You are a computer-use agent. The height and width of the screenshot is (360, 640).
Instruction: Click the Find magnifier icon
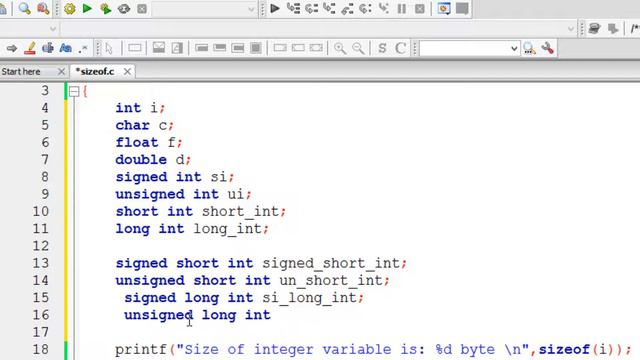click(x=24, y=9)
